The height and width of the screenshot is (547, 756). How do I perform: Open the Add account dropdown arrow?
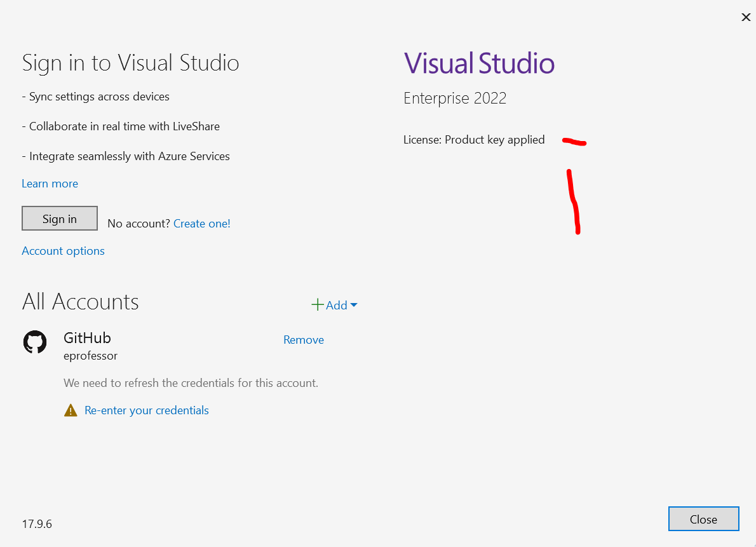coord(354,305)
